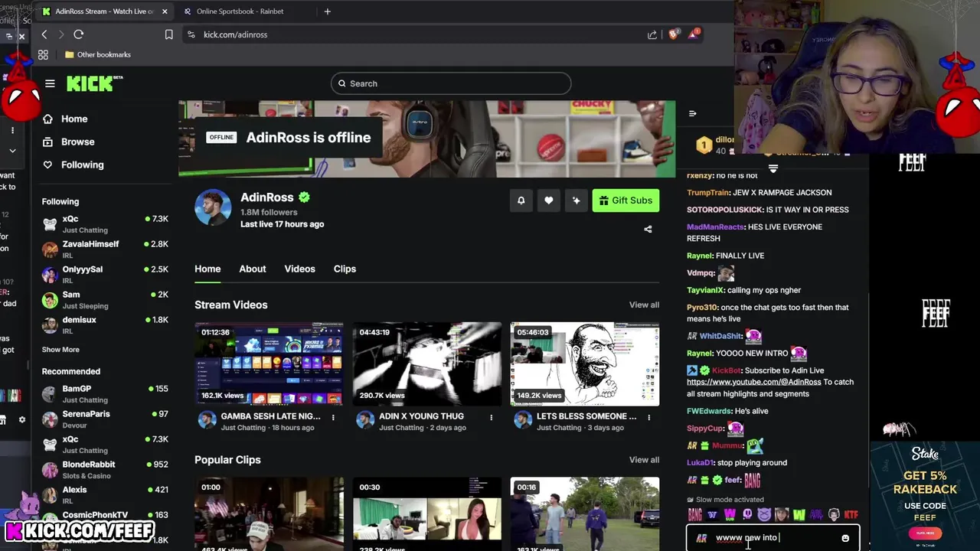Play the 00:30 popular clip
This screenshot has width=980, height=551.
tap(426, 514)
